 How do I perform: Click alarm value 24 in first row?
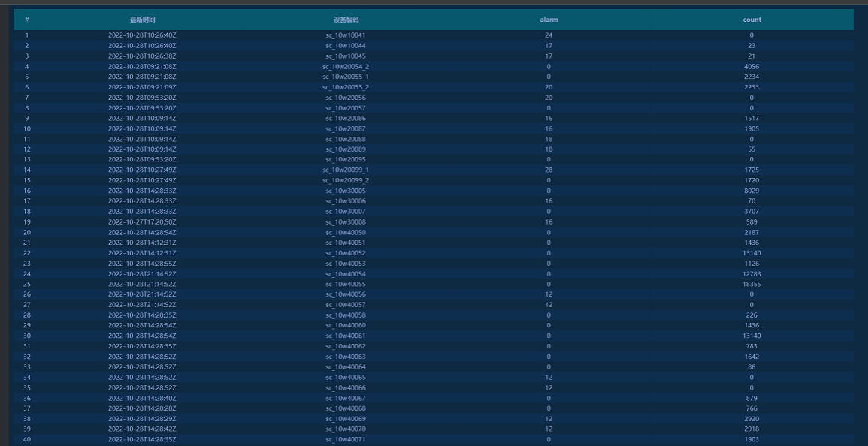pos(549,35)
